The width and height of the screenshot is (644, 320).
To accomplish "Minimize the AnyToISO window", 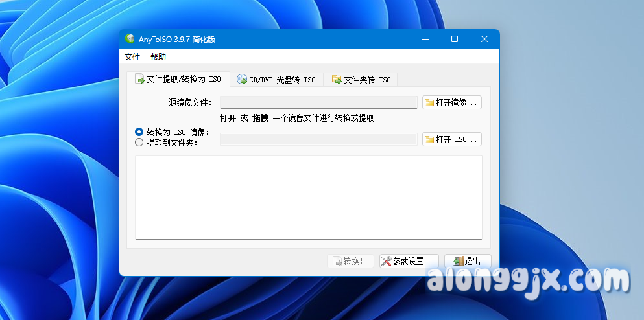I will click(425, 40).
